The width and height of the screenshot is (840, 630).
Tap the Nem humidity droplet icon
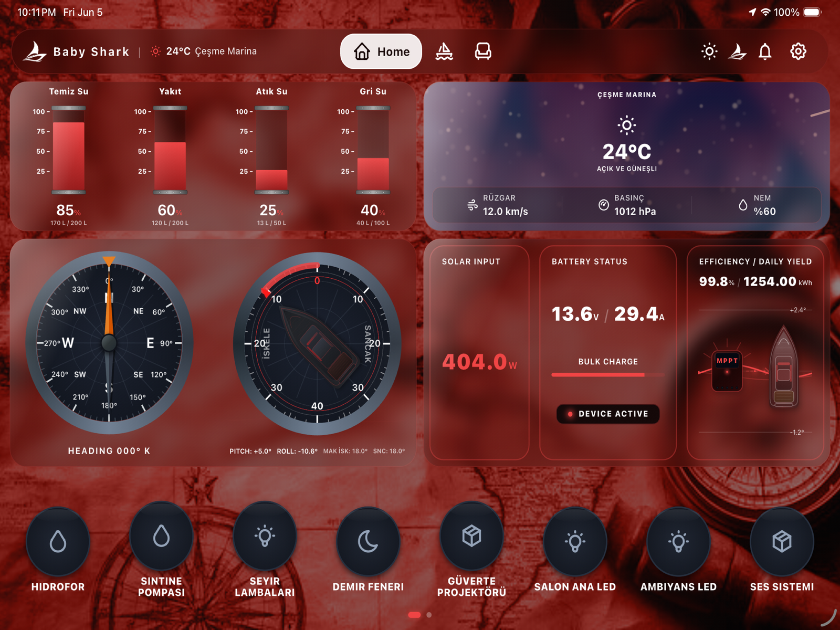coord(743,205)
